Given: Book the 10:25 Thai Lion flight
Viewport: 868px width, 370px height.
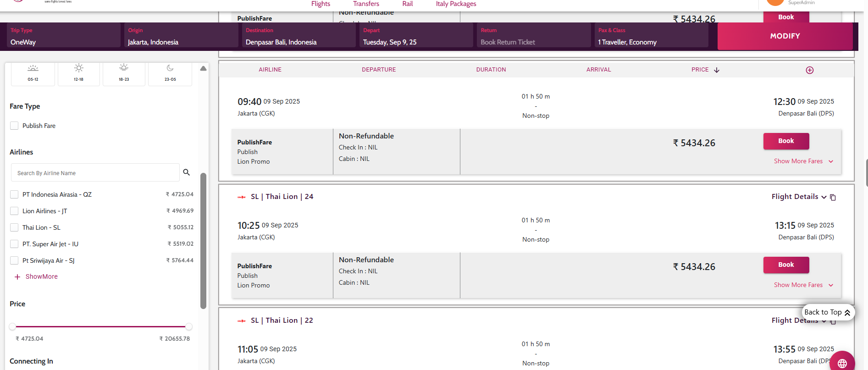Looking at the screenshot, I should (x=786, y=265).
